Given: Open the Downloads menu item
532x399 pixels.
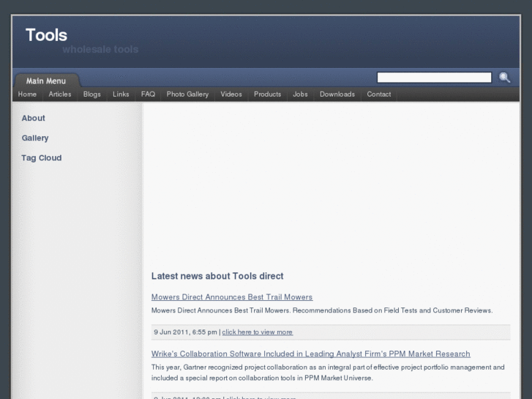Looking at the screenshot, I should tap(337, 94).
